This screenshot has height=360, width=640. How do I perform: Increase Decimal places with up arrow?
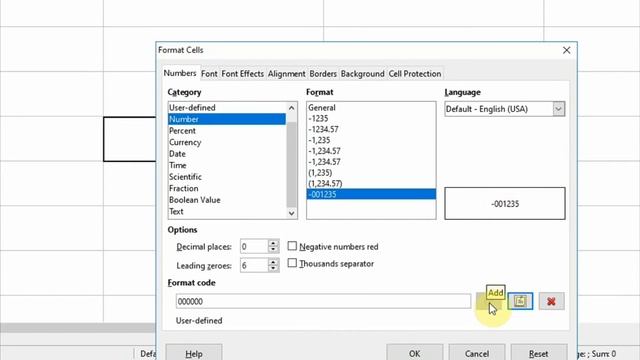click(x=273, y=243)
